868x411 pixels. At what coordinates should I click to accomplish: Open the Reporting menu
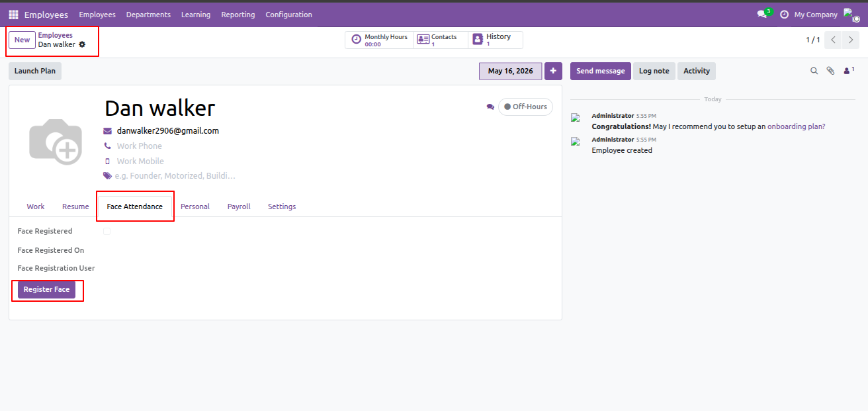tap(238, 15)
